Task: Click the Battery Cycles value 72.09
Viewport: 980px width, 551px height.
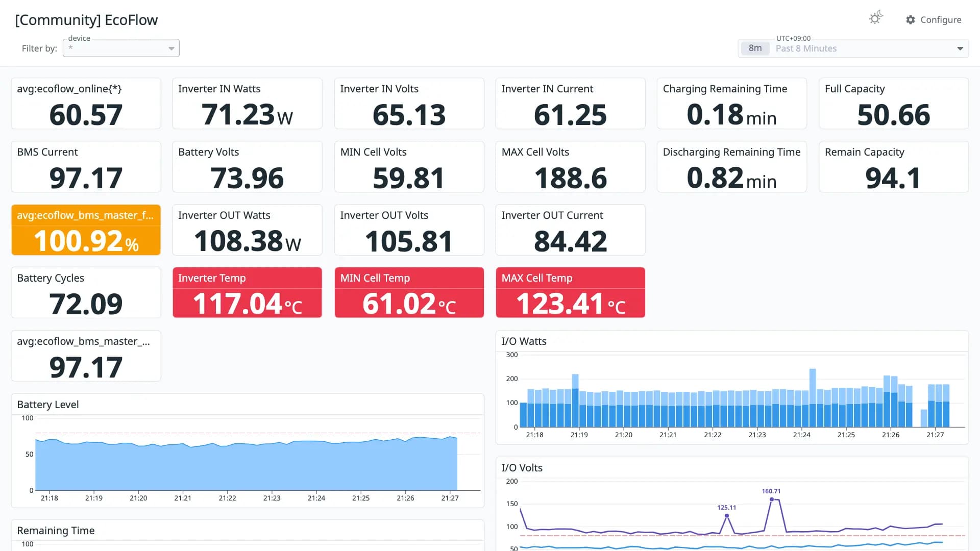Action: pyautogui.click(x=86, y=305)
